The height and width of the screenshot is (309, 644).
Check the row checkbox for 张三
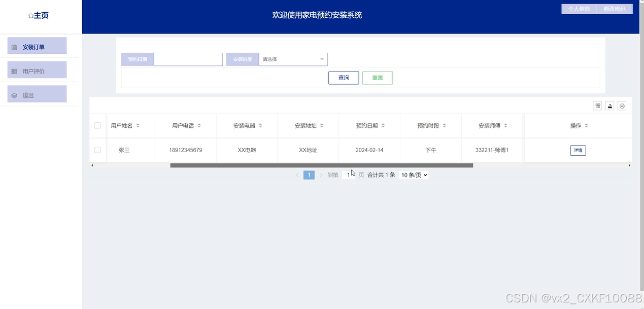pyautogui.click(x=97, y=150)
